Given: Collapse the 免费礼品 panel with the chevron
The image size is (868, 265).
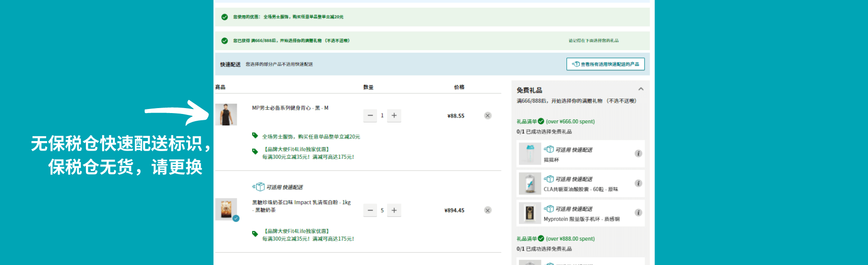Looking at the screenshot, I should (641, 89).
